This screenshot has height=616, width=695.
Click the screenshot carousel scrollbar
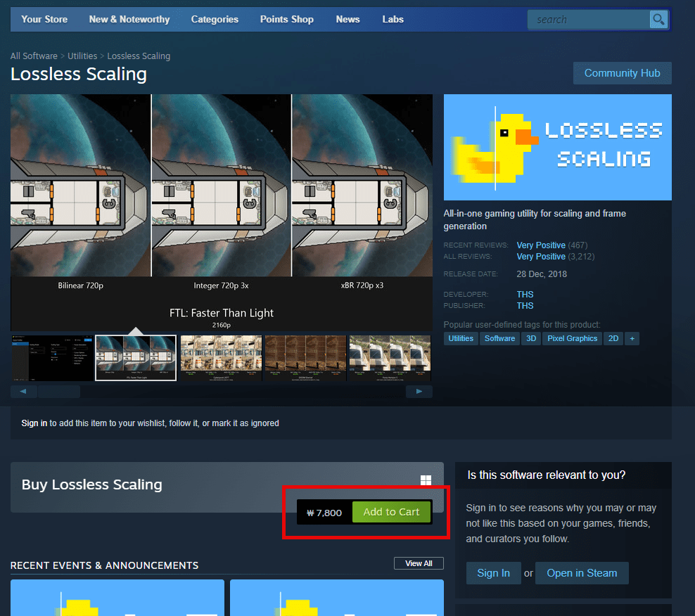[x=59, y=391]
